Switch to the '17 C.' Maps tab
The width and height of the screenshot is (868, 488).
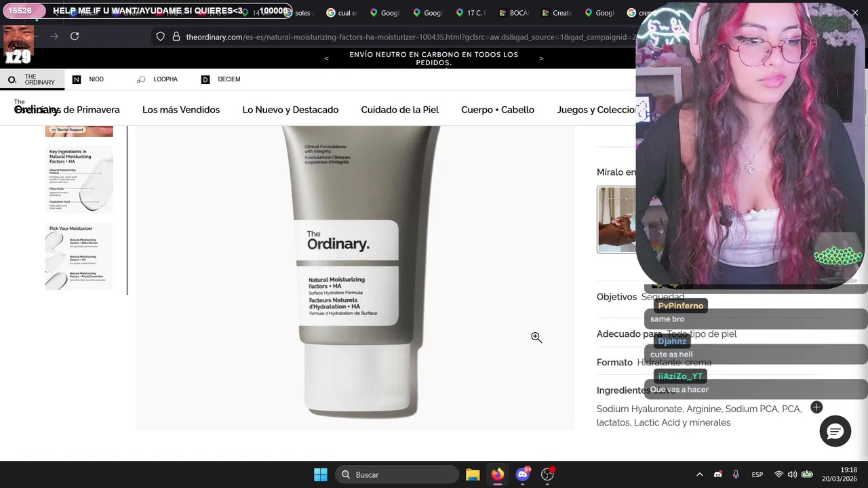tap(471, 13)
